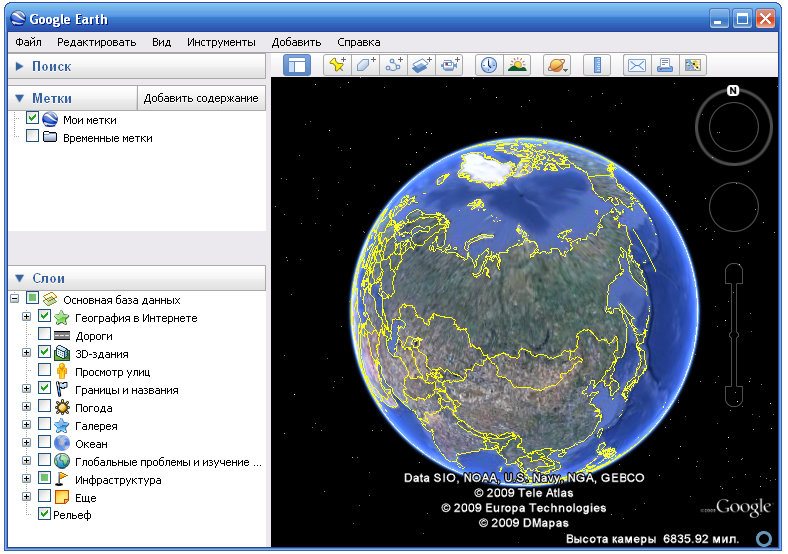Open the ruler measurement tool
The height and width of the screenshot is (554, 788).
click(x=597, y=65)
